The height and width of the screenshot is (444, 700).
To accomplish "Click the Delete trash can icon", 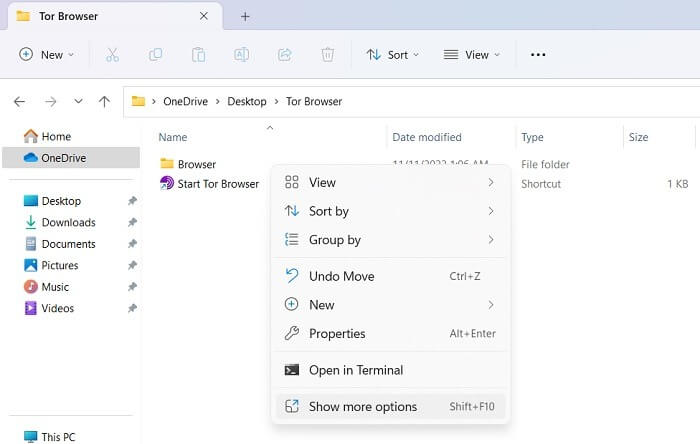I will tap(328, 55).
